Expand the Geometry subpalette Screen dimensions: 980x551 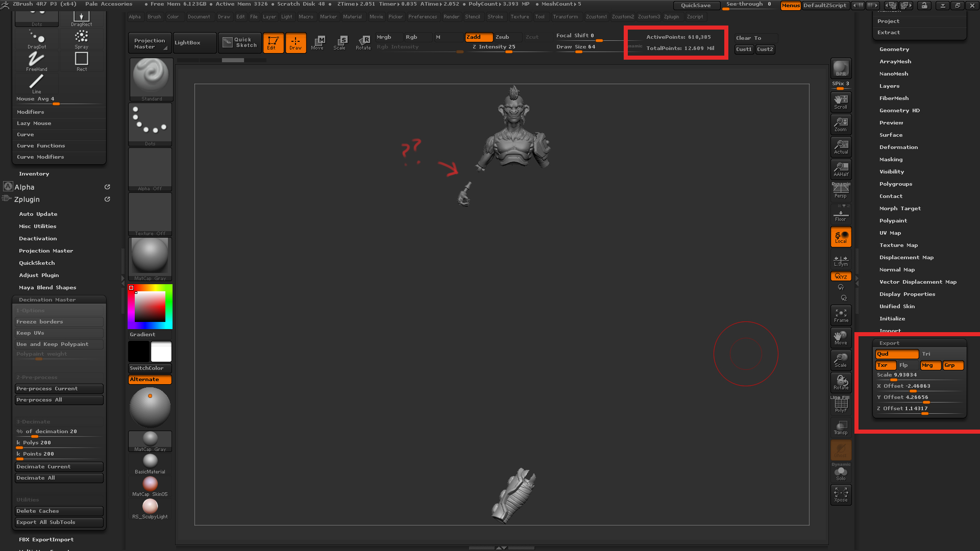click(894, 49)
